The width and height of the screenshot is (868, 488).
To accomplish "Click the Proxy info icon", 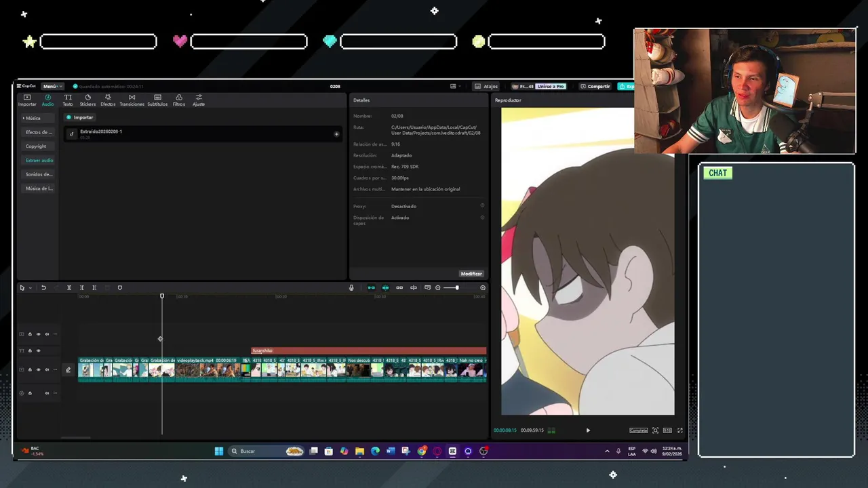I will 482,205.
